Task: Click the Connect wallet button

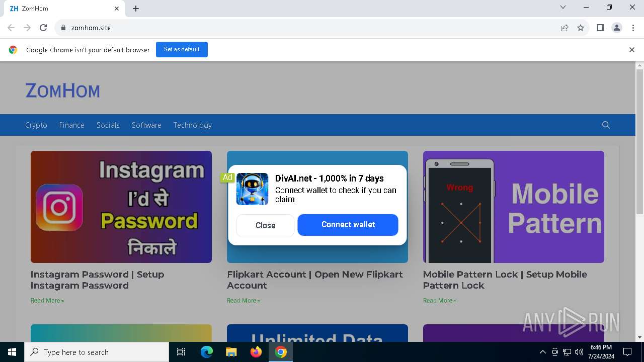Action: 348,225
